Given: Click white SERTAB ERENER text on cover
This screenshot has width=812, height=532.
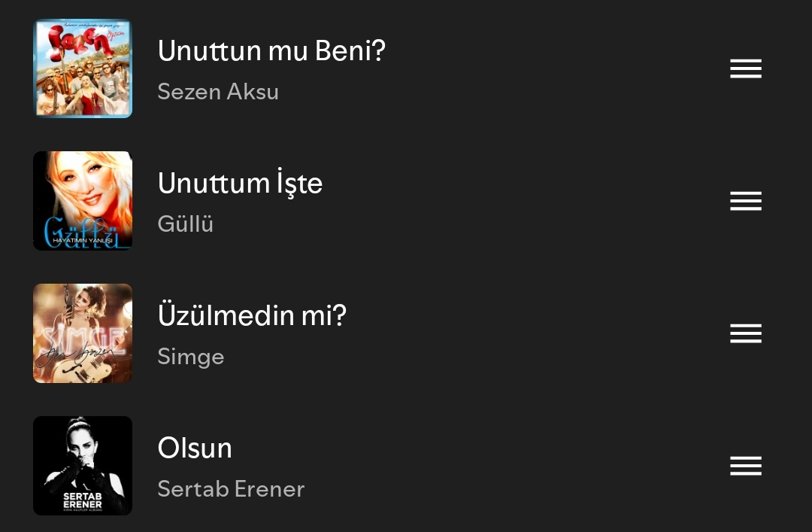Looking at the screenshot, I should (83, 500).
